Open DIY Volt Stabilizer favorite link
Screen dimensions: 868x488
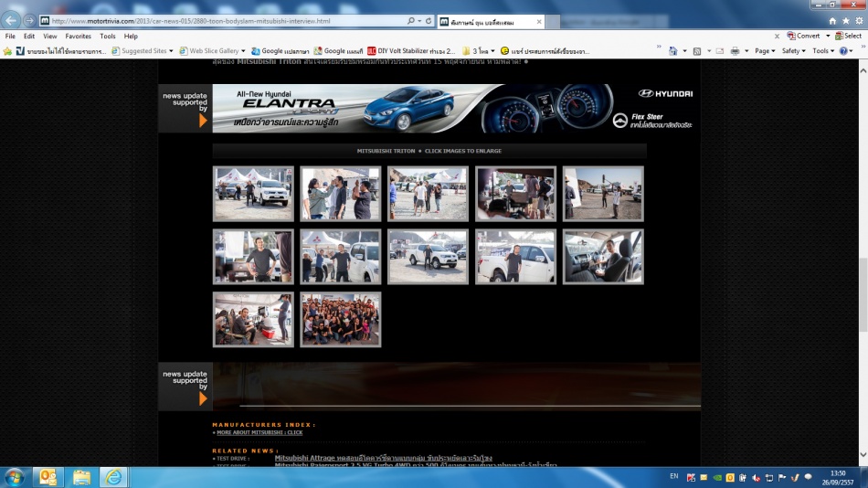[411, 51]
